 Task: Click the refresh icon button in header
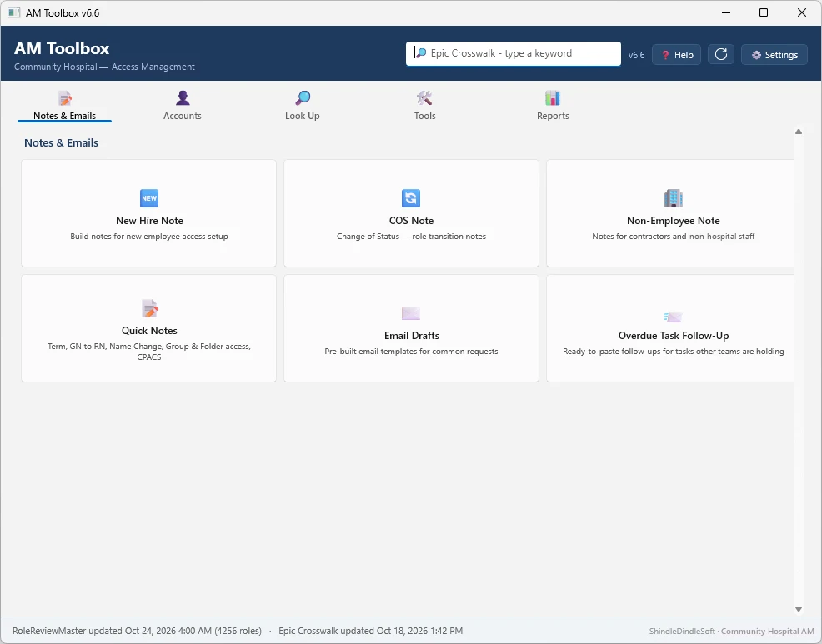point(721,54)
